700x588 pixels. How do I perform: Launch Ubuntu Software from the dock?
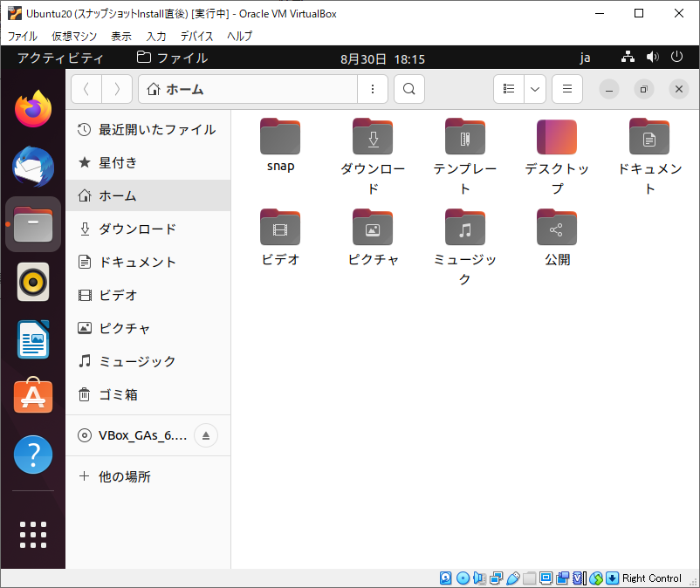[x=32, y=397]
